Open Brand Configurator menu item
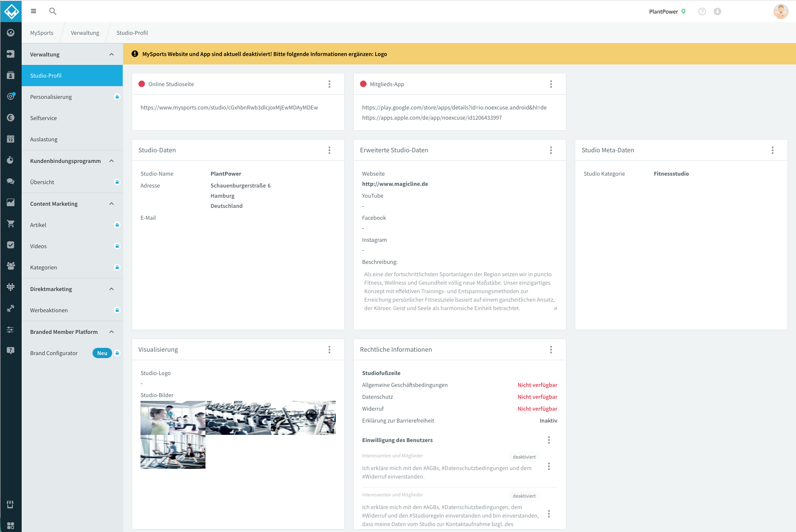Image resolution: width=796 pixels, height=532 pixels. pos(72,353)
